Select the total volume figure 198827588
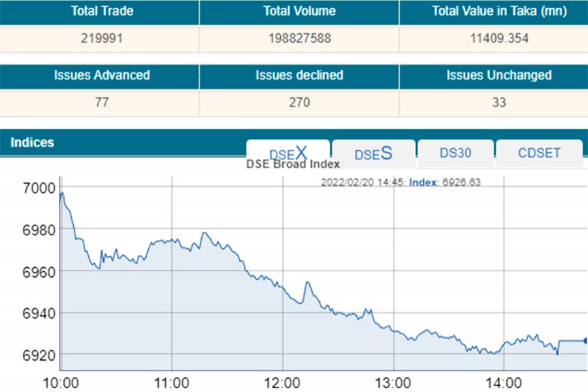This screenshot has height=392, width=588. (299, 39)
